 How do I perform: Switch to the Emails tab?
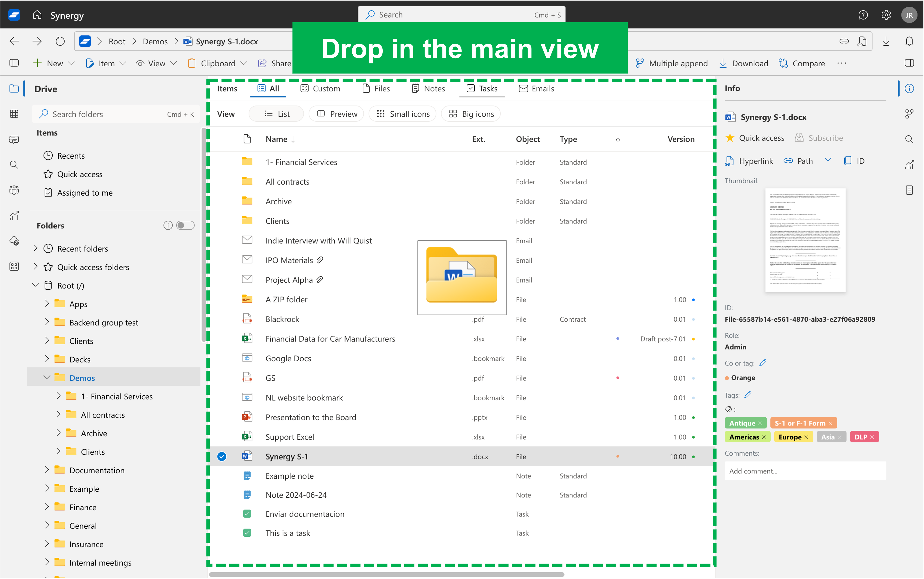tap(536, 89)
